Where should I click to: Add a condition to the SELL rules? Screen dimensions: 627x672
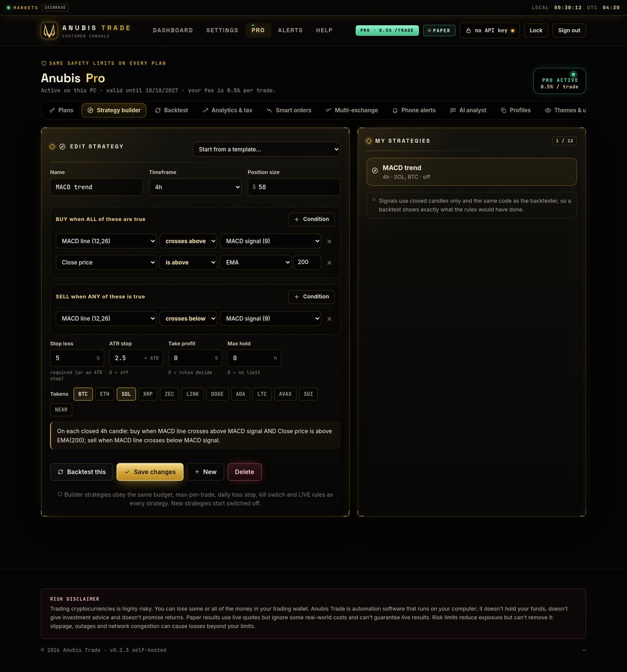coord(312,297)
